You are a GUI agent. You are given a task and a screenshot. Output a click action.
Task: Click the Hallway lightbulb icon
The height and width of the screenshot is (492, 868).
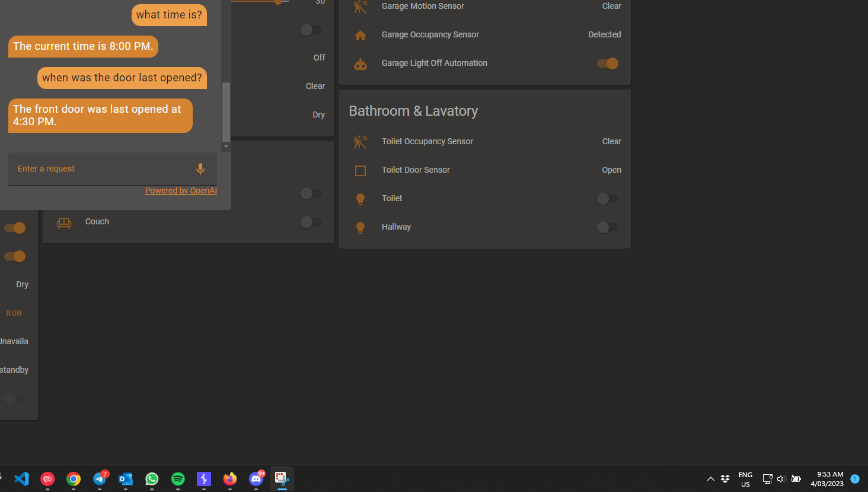[360, 227]
